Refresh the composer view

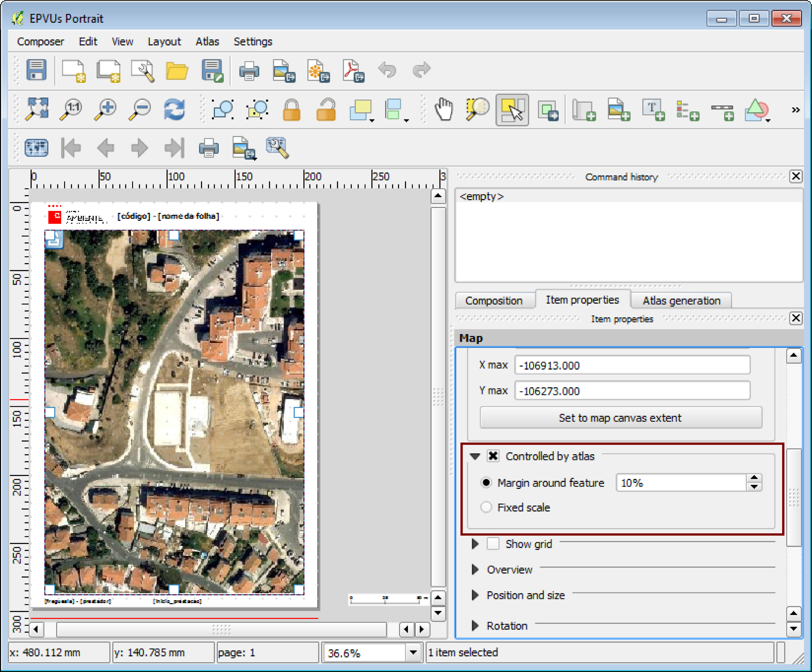click(174, 109)
